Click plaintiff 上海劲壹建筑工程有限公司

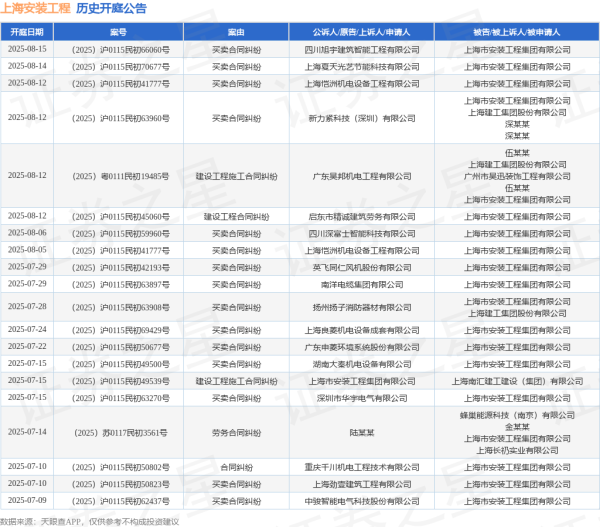[x=362, y=485]
